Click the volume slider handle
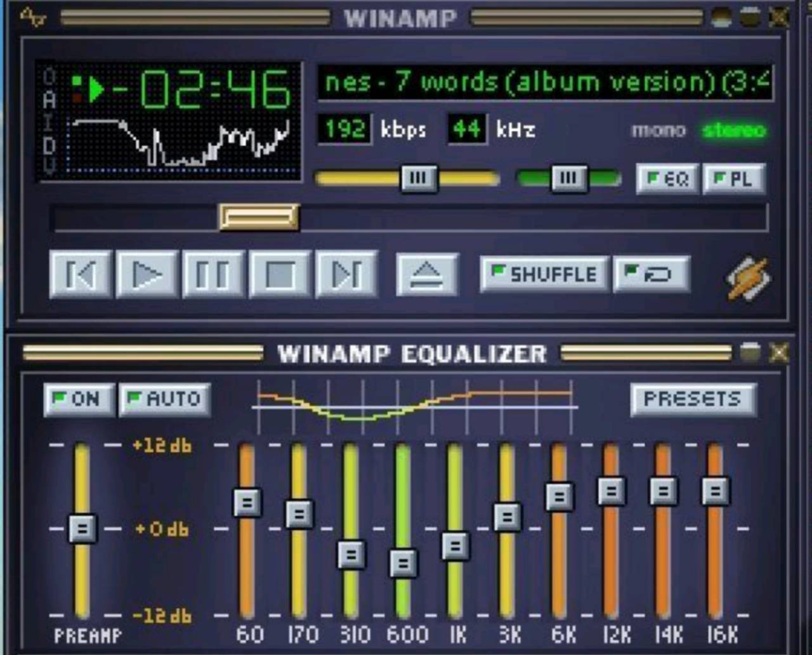Image resolution: width=812 pixels, height=655 pixels. [x=419, y=178]
